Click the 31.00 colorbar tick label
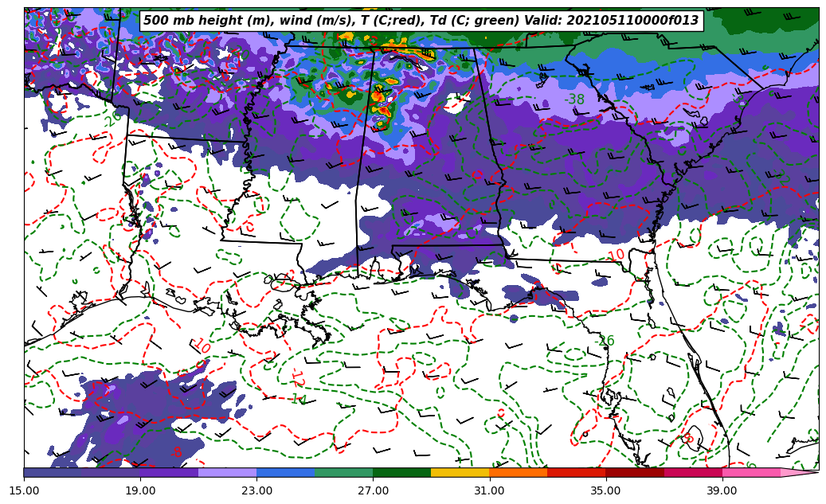The image size is (826, 504). (x=489, y=490)
